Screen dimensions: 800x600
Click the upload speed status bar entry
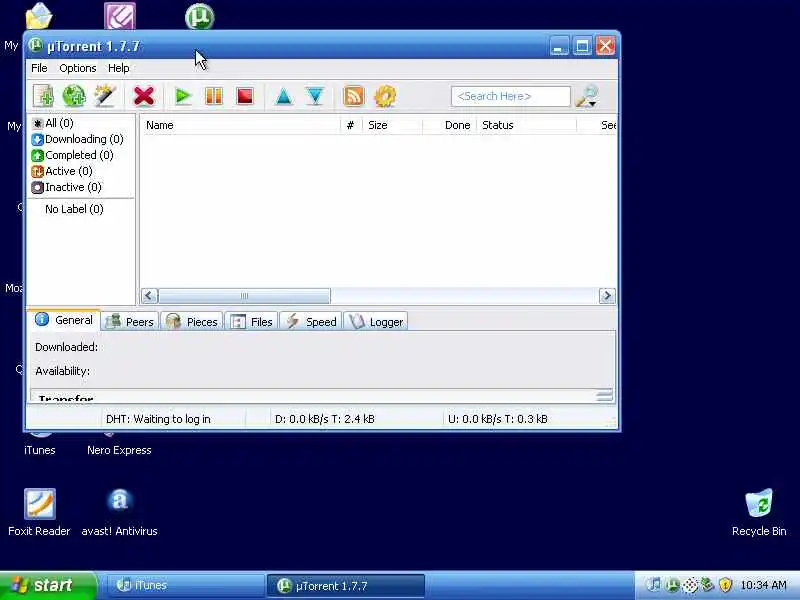pos(497,419)
